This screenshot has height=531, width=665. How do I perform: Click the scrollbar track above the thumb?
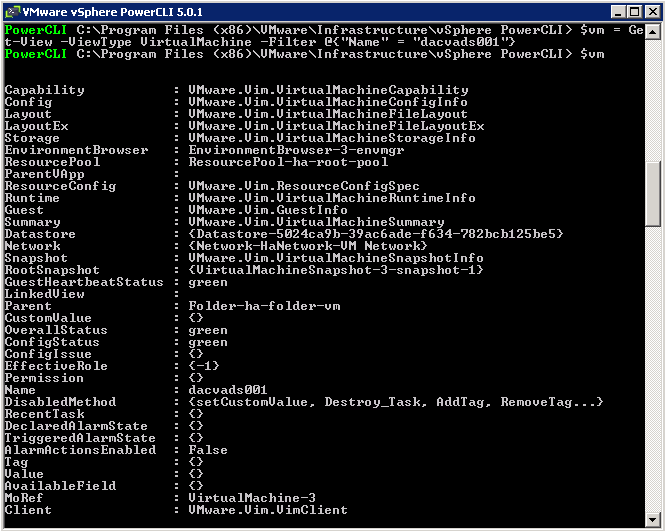pos(653,101)
